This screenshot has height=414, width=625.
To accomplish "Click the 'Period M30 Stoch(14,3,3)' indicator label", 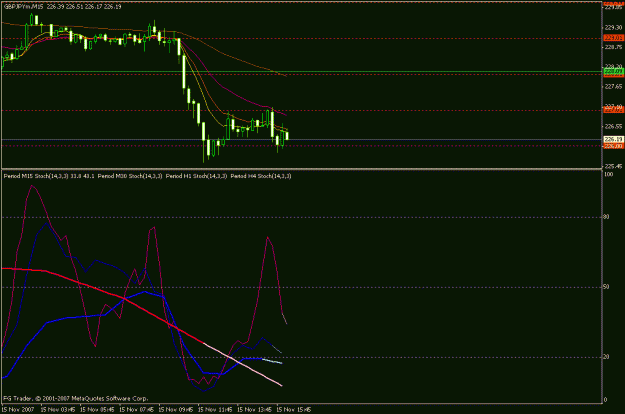I will [130, 176].
